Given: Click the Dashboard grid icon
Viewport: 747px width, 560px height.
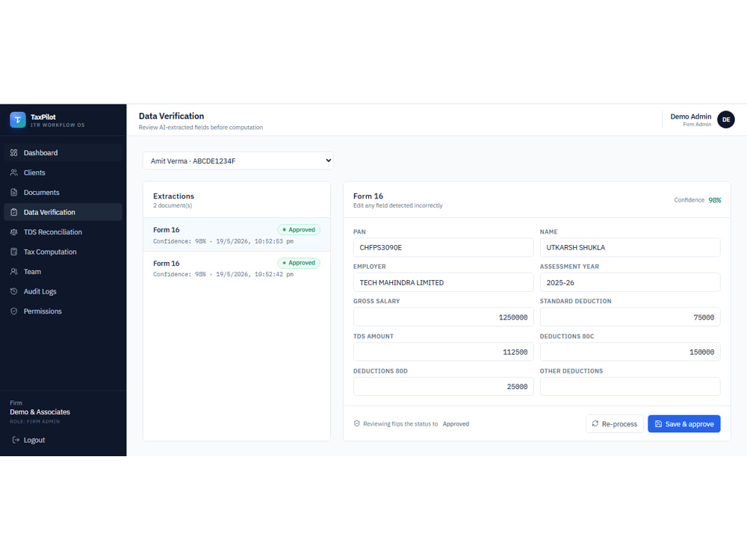Looking at the screenshot, I should [x=13, y=153].
